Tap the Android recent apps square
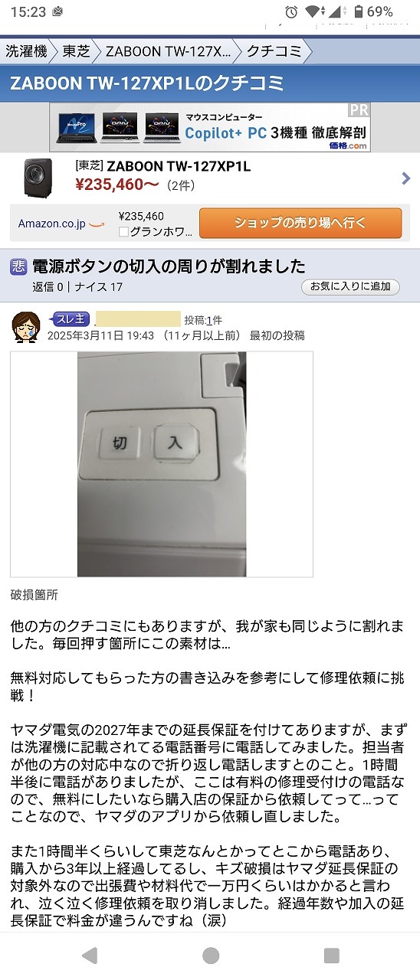The width and height of the screenshot is (420, 980). [331, 955]
